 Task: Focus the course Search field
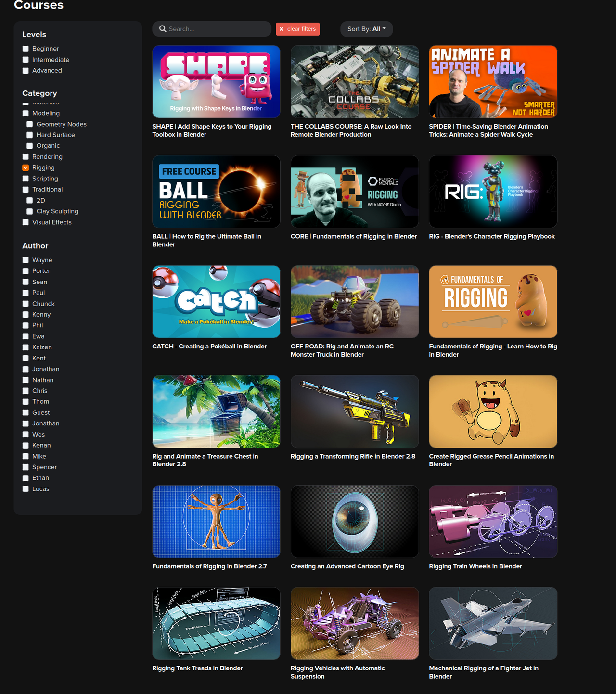(212, 29)
